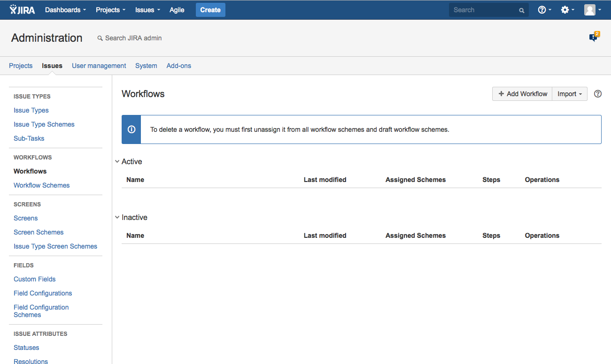
Task: Open Issue Type Screen Schemes link
Action: (x=55, y=246)
